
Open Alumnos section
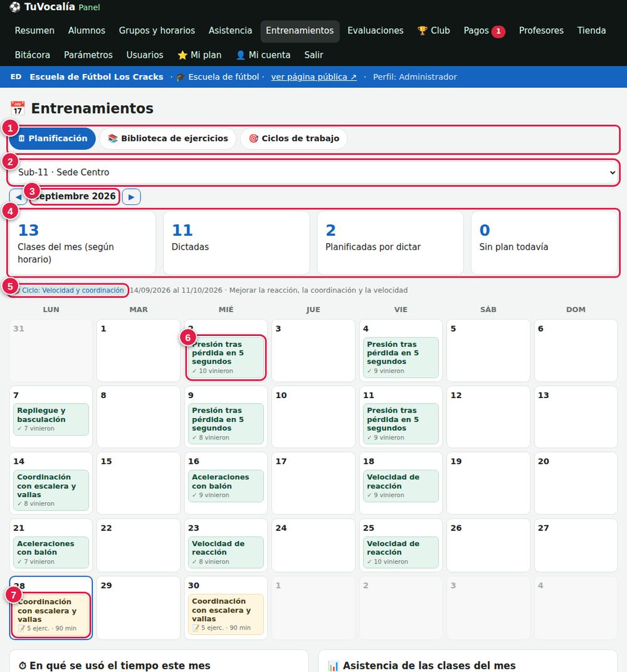coord(87,31)
